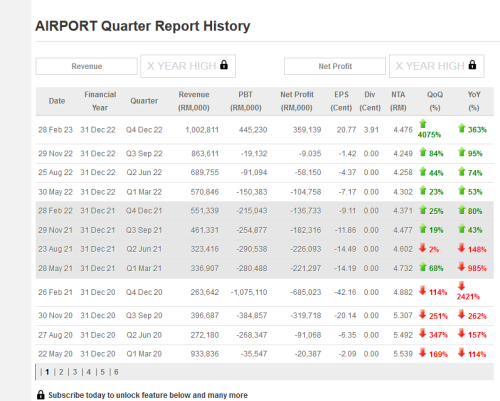
Task: Go to page 2 of report history
Action: [61, 372]
